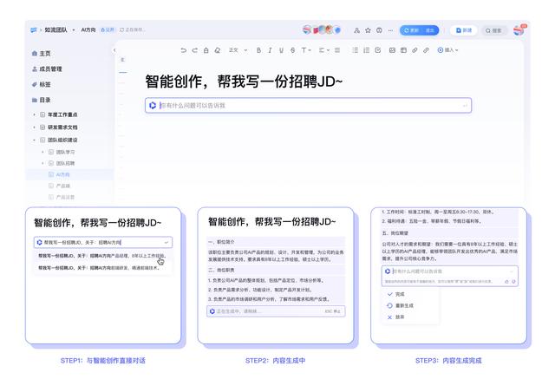Open 标签 in the sidebar
Image resolution: width=555 pixels, height=392 pixels.
coord(43,84)
